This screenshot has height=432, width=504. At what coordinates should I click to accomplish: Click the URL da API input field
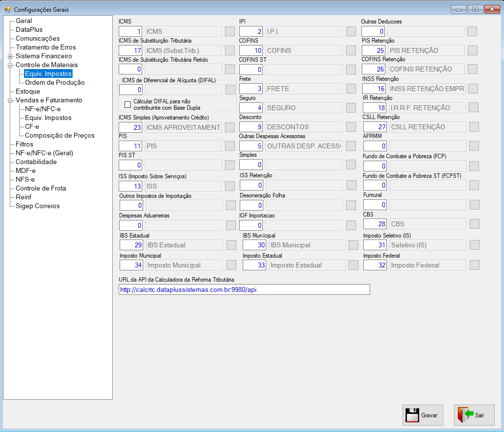pyautogui.click(x=244, y=289)
